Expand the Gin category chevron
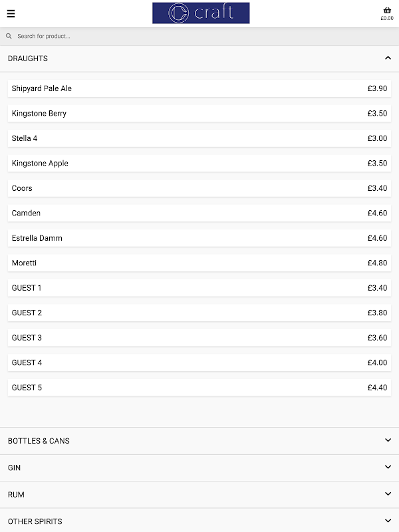399x532 pixels. 388,467
